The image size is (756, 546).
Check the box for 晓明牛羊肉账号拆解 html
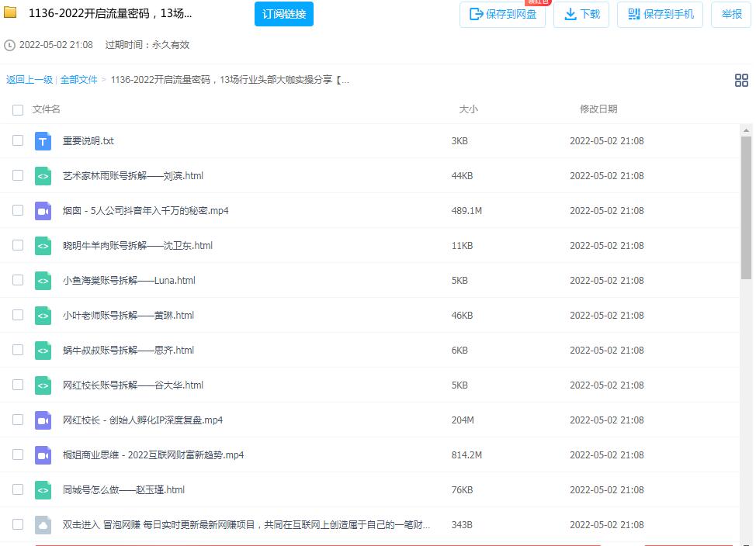click(x=18, y=245)
